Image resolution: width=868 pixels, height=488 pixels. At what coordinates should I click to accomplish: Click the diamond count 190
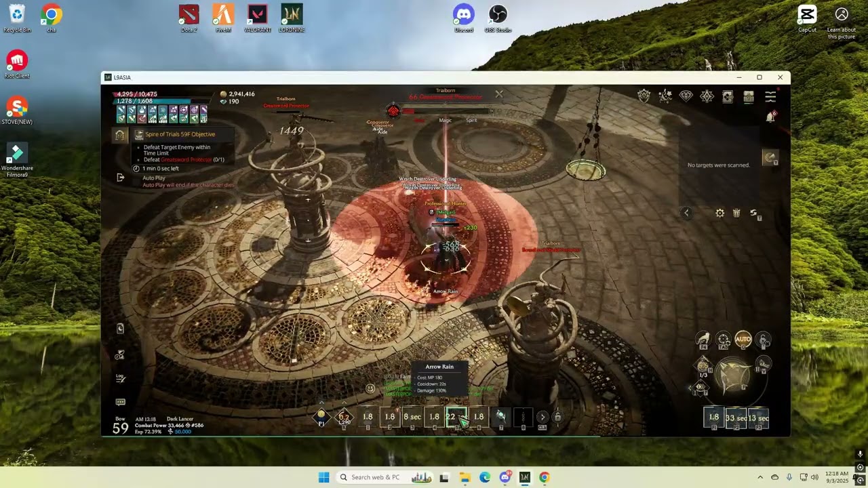click(x=233, y=102)
